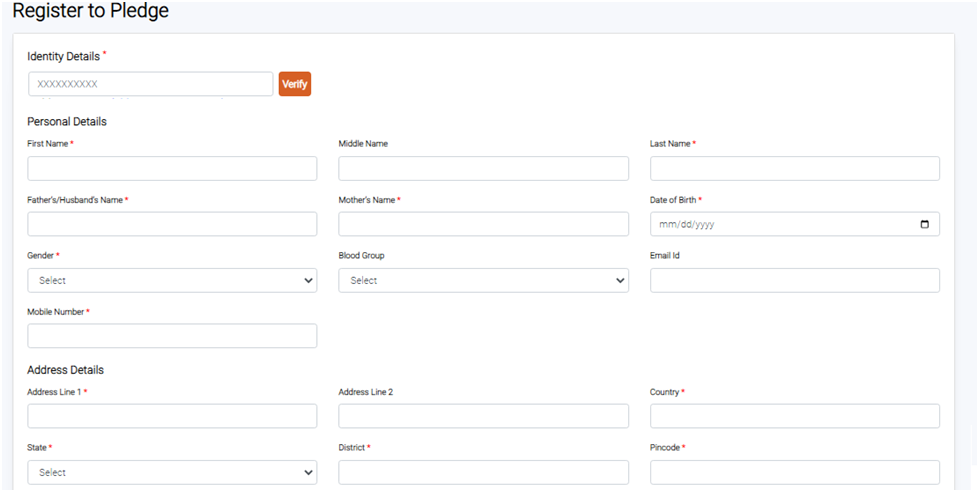This screenshot has width=979, height=492.
Task: Click into the Middle Name field
Action: 483,168
